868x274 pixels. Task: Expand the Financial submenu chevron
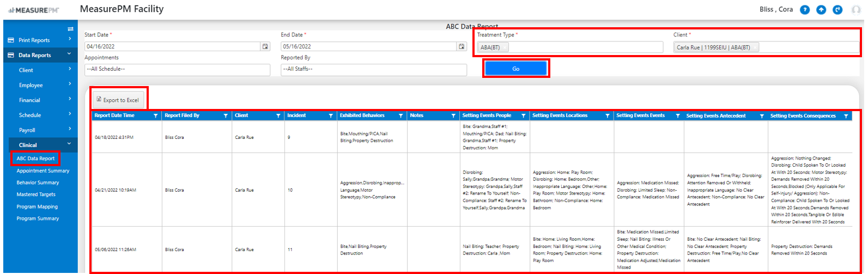coord(70,99)
